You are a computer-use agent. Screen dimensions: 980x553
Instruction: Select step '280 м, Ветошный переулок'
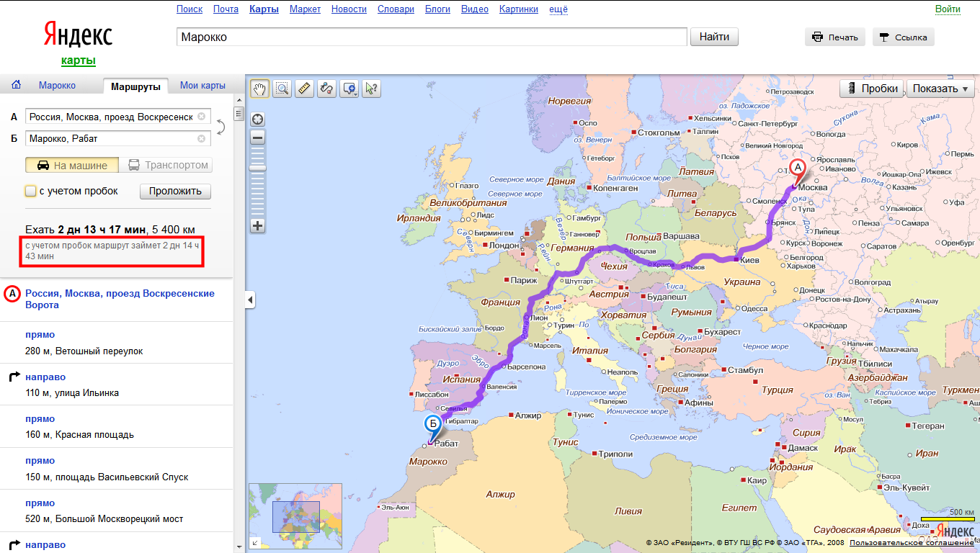[84, 351]
